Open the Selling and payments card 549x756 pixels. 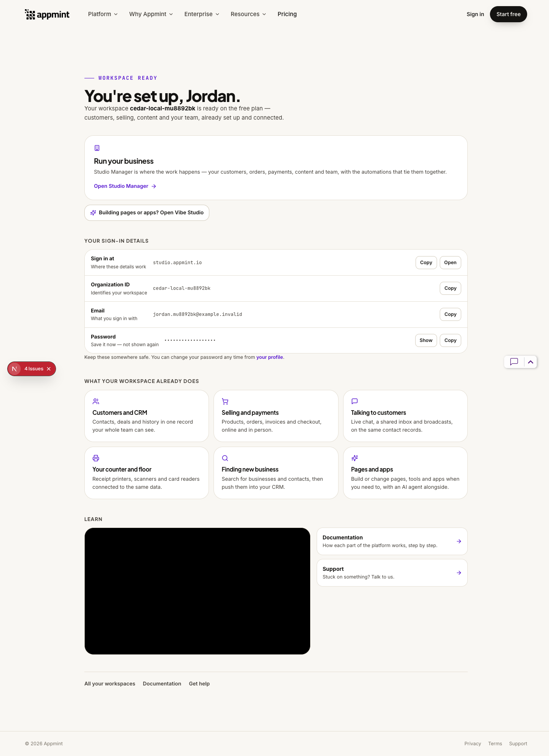276,416
